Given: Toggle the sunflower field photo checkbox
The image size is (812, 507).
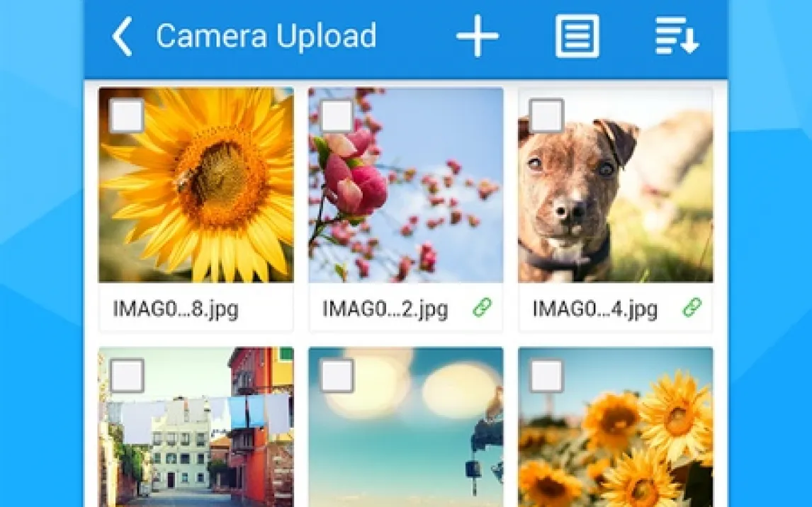Looking at the screenshot, I should pyautogui.click(x=547, y=375).
